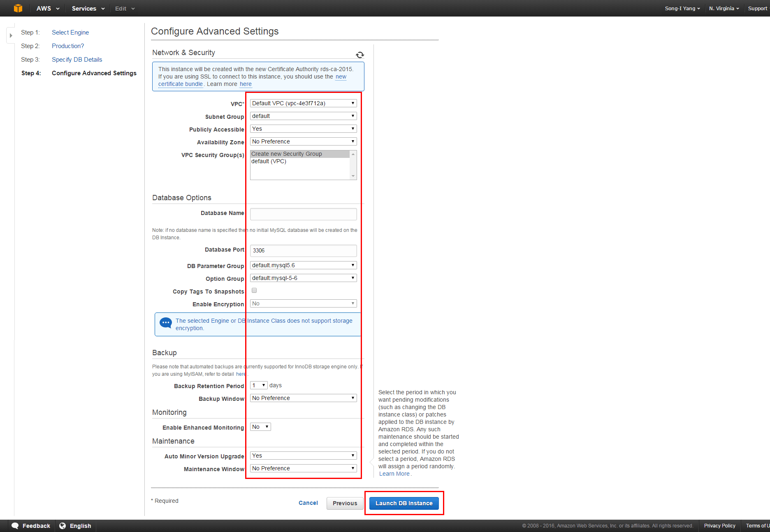Click the AWS orange cube logo
770x532 pixels.
pyautogui.click(x=18, y=8)
